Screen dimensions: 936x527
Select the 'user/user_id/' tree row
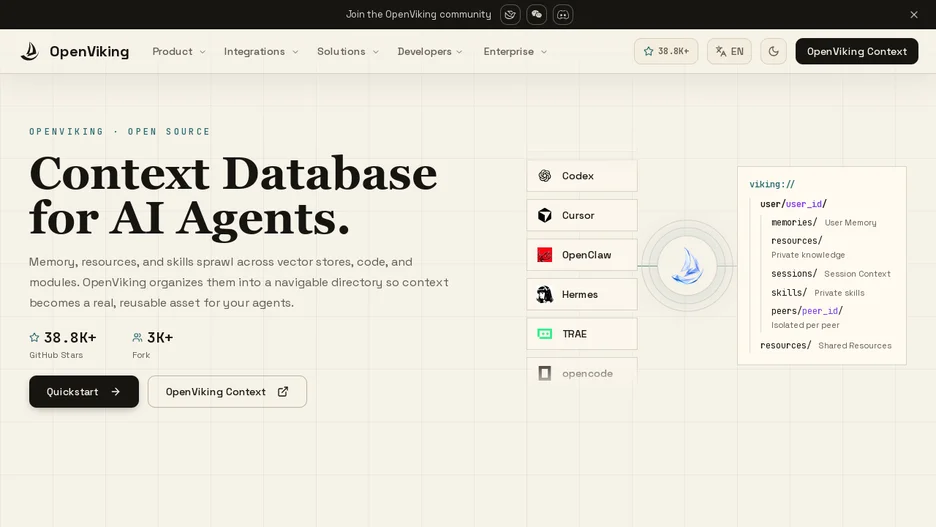tap(793, 204)
